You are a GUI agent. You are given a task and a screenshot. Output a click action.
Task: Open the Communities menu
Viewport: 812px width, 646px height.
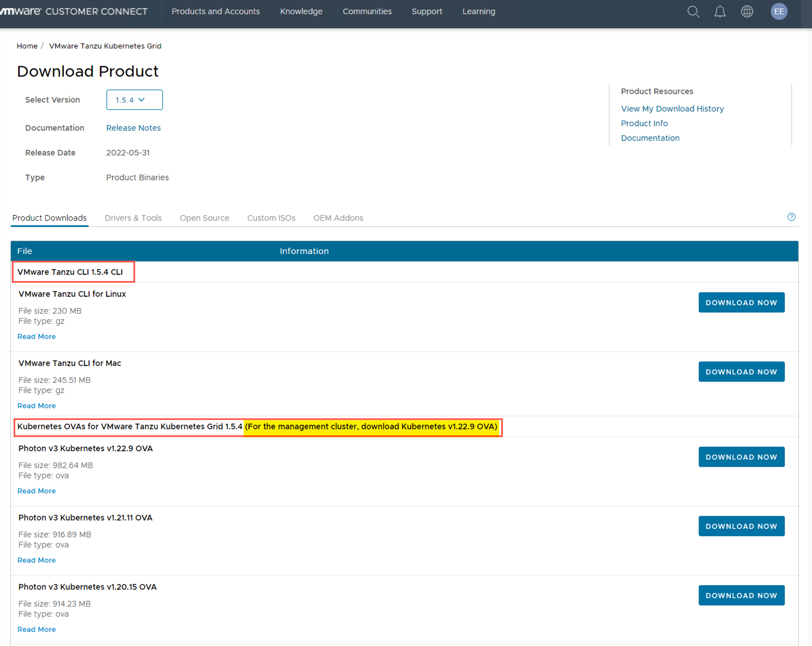pos(367,11)
